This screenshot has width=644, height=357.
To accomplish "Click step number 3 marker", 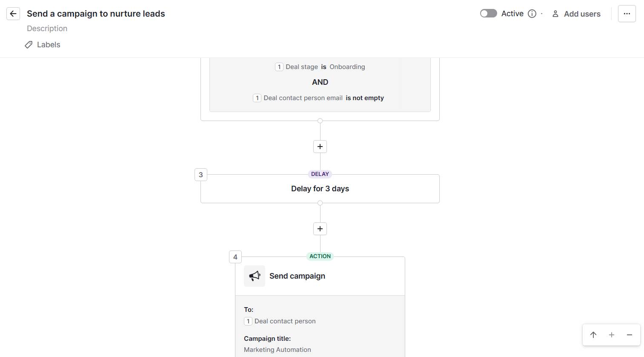I will pos(200,174).
